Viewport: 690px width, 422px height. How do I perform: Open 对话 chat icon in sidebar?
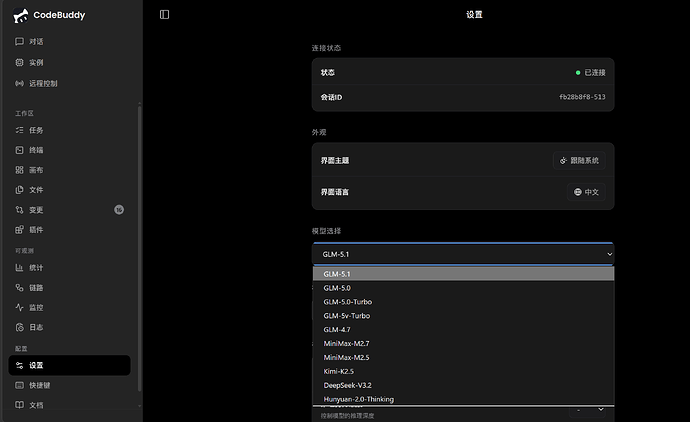[19, 41]
